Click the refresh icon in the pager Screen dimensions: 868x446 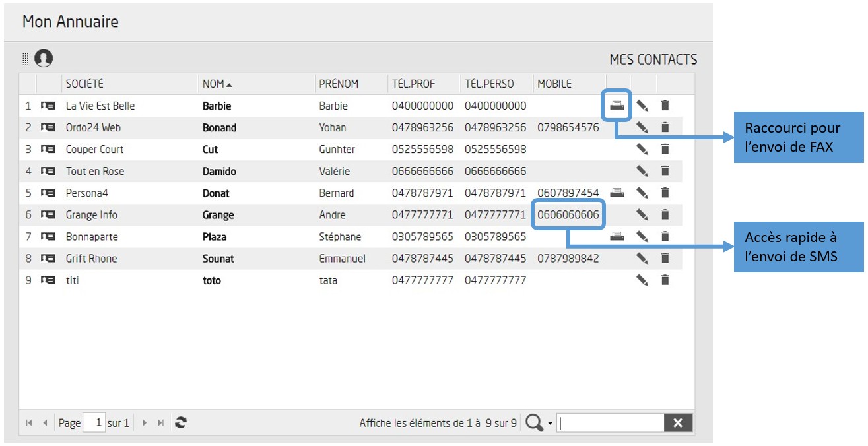(x=180, y=423)
